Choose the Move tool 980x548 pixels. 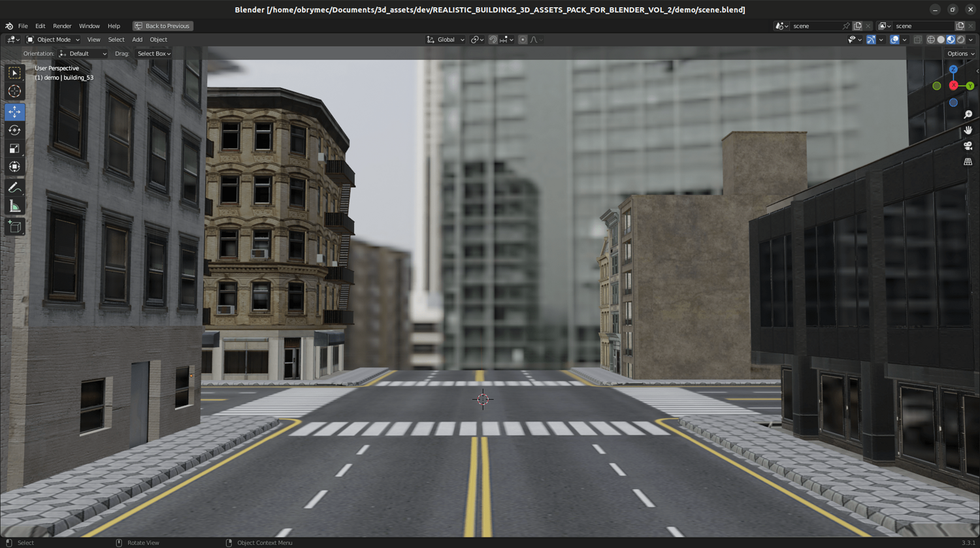(14, 112)
